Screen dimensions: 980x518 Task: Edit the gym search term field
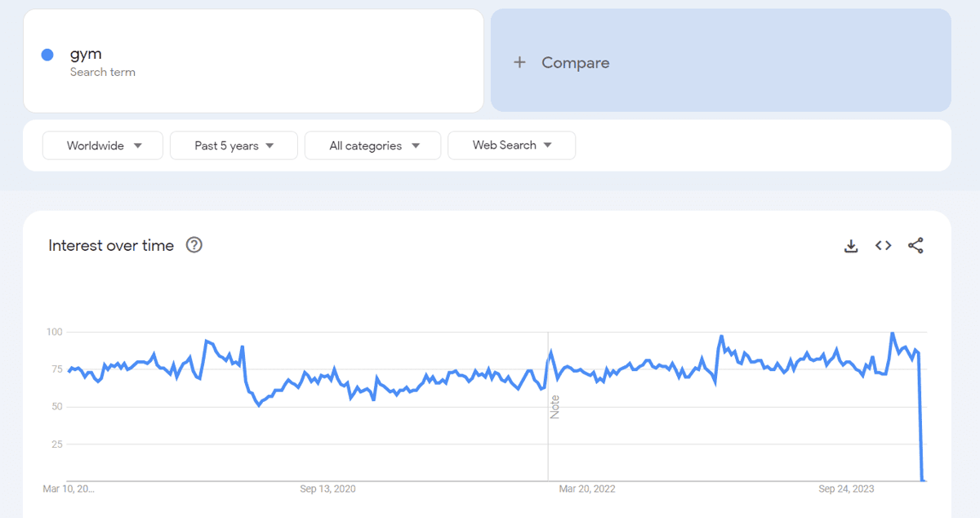(x=253, y=60)
